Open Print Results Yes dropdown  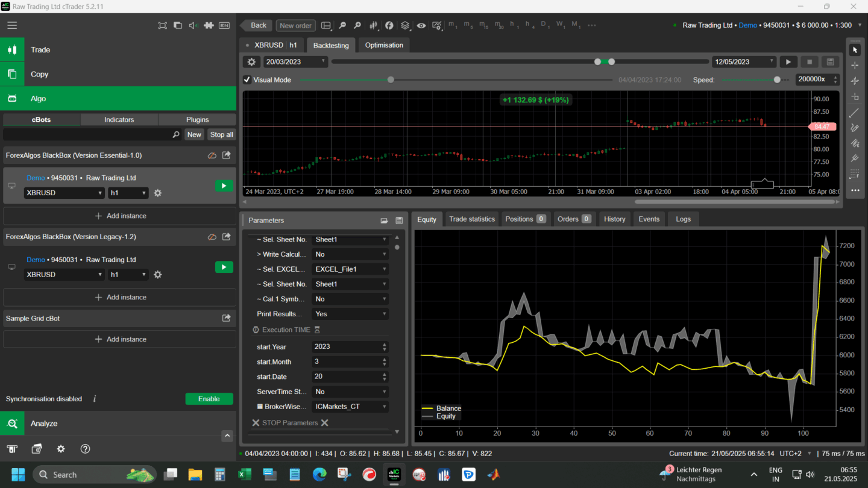pyautogui.click(x=350, y=314)
